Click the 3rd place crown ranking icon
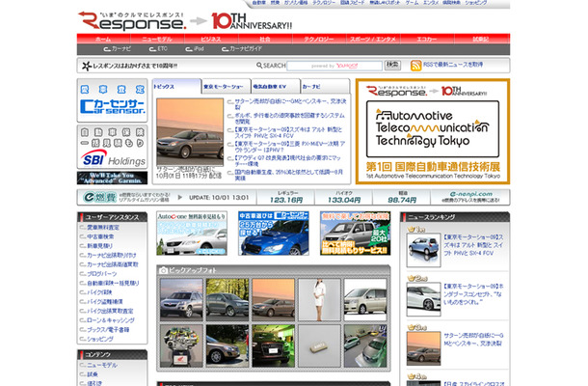Screen dimensions: 588x386 pyautogui.click(x=417, y=327)
